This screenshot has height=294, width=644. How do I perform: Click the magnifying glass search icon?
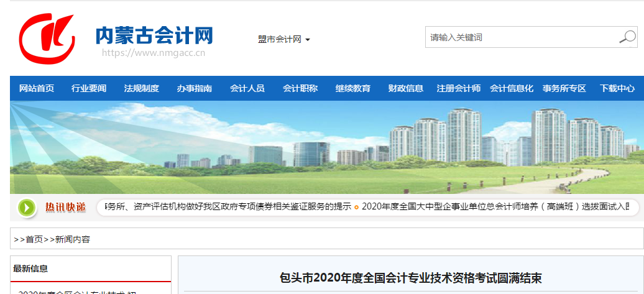[x=627, y=37]
